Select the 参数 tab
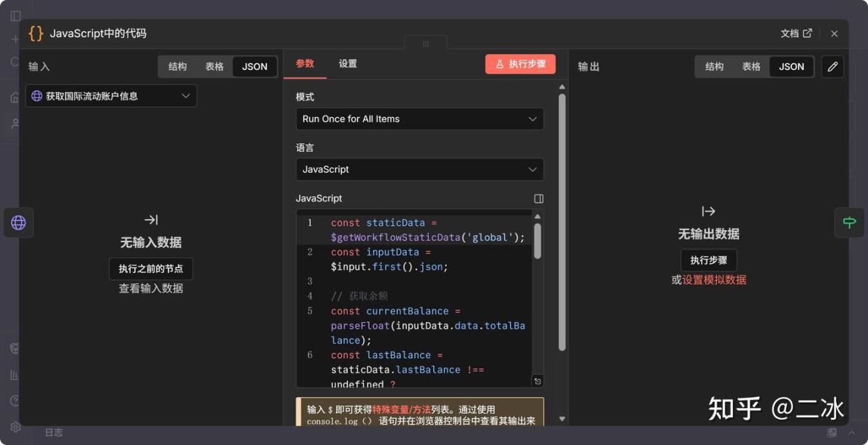This screenshot has height=445, width=868. click(305, 64)
